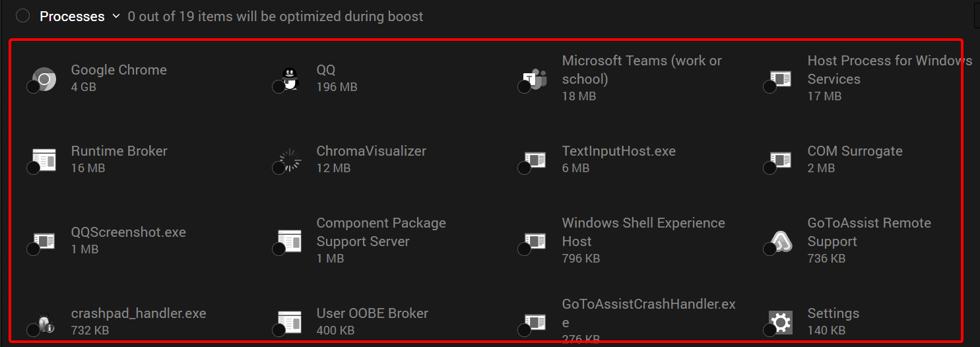Toggle the QQScreenshot.exe selection circle
The image size is (980, 347).
tap(33, 249)
